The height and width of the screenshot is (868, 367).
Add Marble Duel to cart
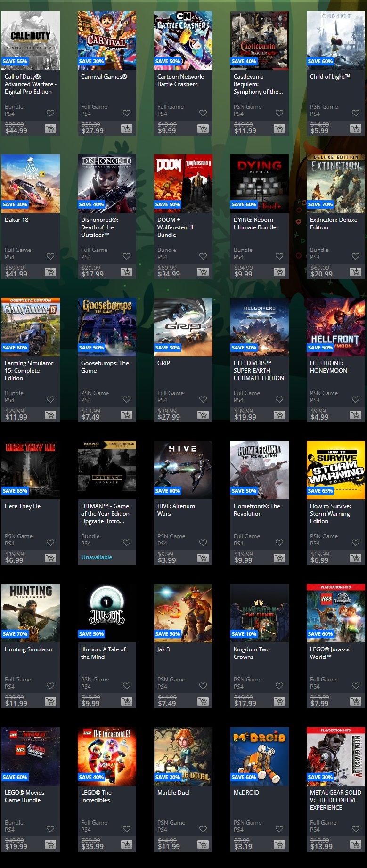[x=203, y=844]
